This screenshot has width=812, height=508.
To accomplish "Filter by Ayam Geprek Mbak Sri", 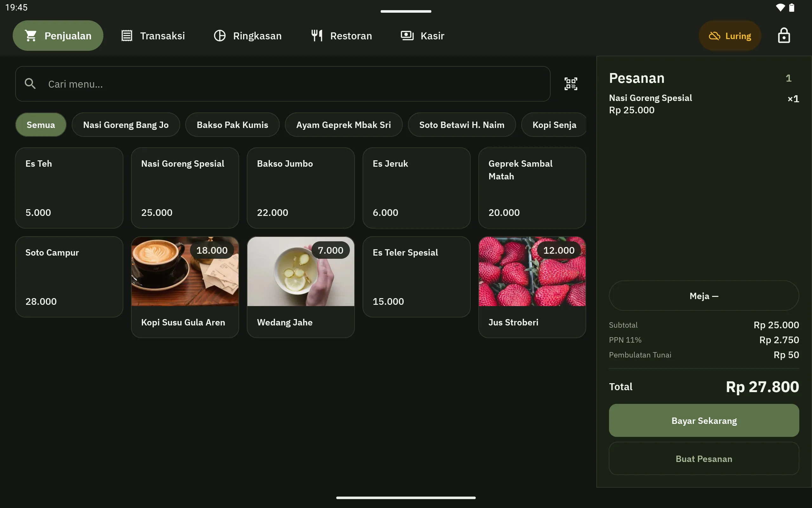I will [x=344, y=125].
